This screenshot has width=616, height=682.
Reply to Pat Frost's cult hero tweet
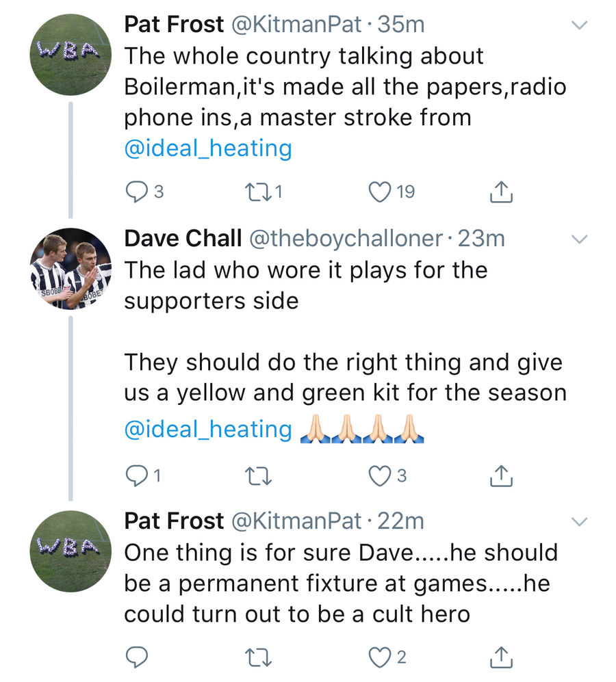[137, 657]
